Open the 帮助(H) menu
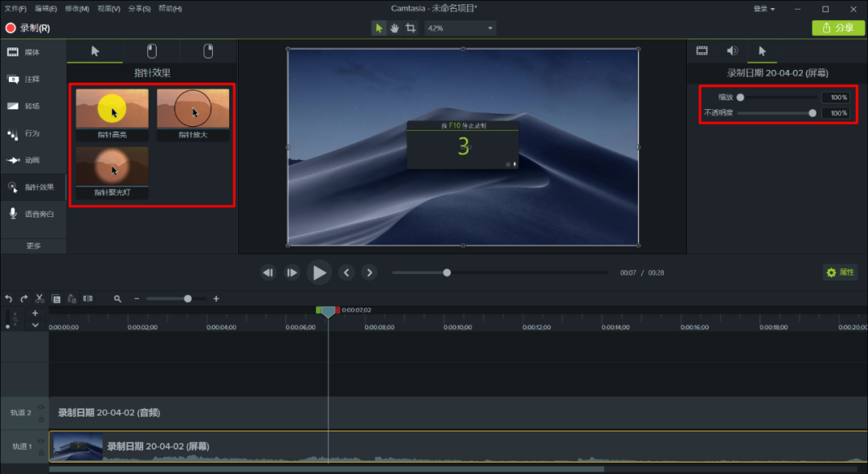This screenshot has width=868, height=474. [170, 9]
